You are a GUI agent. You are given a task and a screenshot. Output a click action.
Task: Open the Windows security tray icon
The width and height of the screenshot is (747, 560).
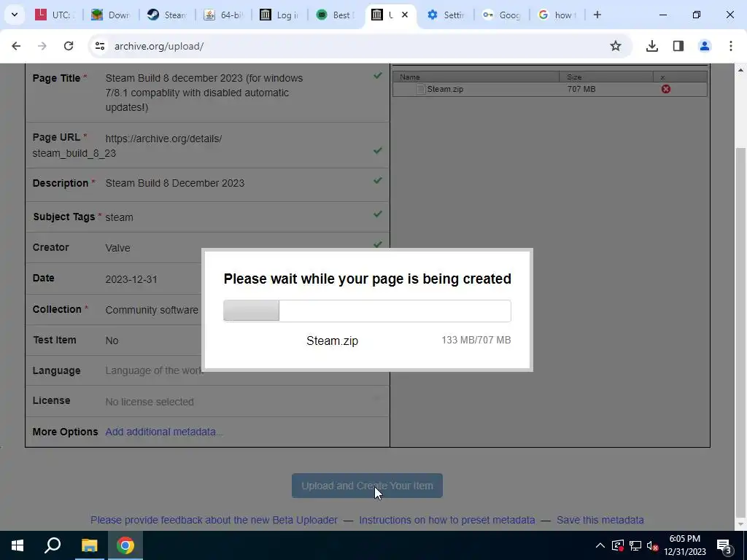[618, 545]
